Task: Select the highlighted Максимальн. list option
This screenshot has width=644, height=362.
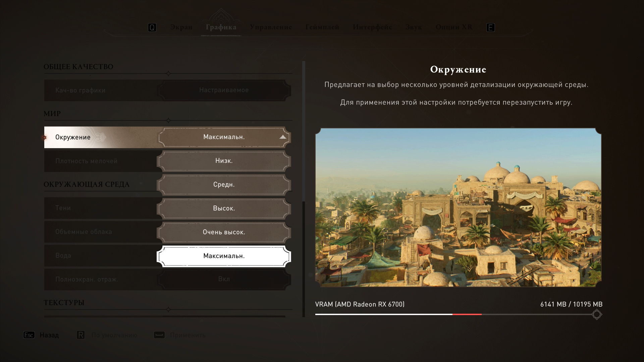Action: (x=224, y=256)
